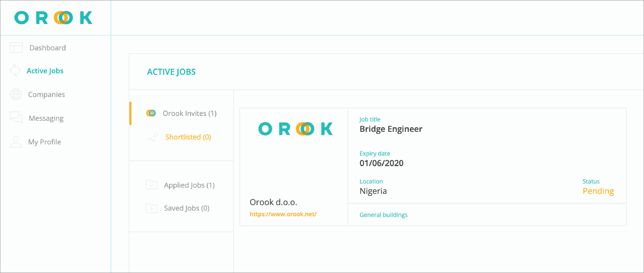Click the Dashboard grid icon
This screenshot has height=273, width=644.
[x=16, y=48]
